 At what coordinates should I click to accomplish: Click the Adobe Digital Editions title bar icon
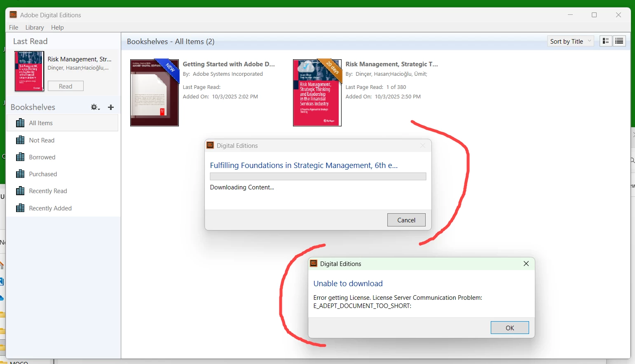coord(13,15)
